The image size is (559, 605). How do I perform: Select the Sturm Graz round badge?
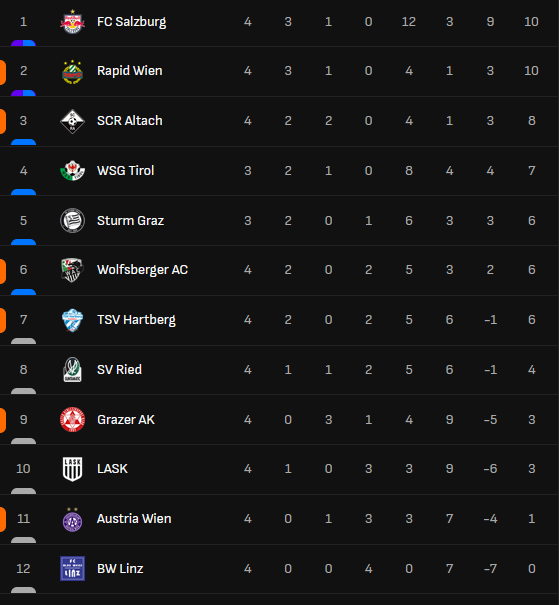(x=73, y=221)
